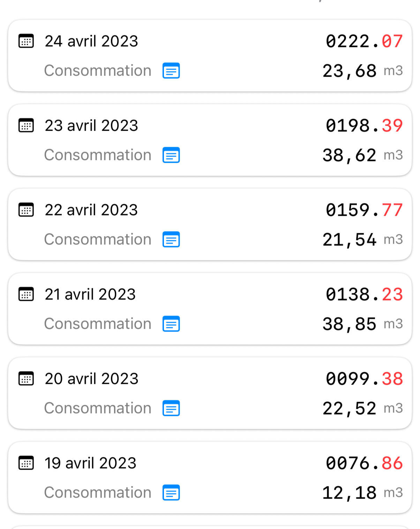The width and height of the screenshot is (420, 529).
Task: Select the 24 avril 2023 date label
Action: [91, 41]
